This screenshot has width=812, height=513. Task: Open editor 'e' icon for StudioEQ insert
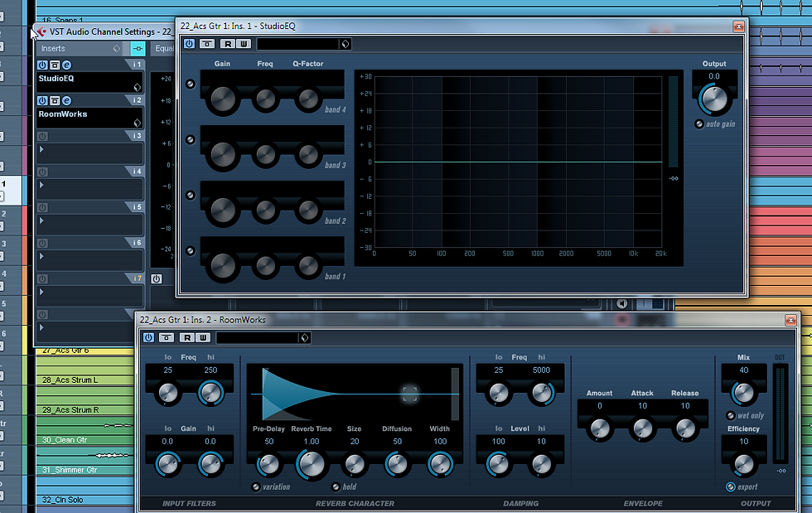pyautogui.click(x=67, y=65)
